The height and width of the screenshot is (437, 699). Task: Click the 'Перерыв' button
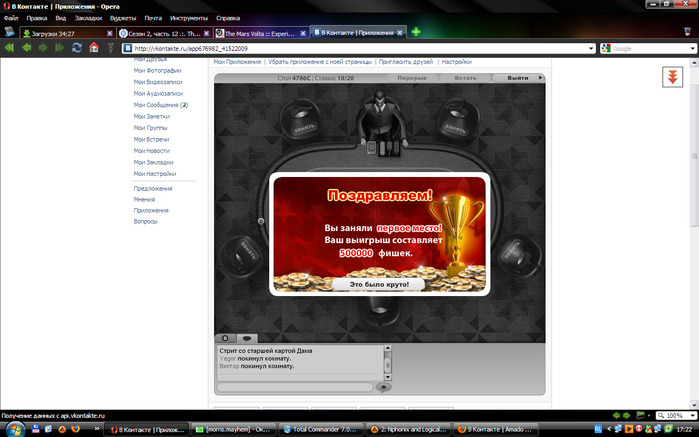(x=411, y=78)
